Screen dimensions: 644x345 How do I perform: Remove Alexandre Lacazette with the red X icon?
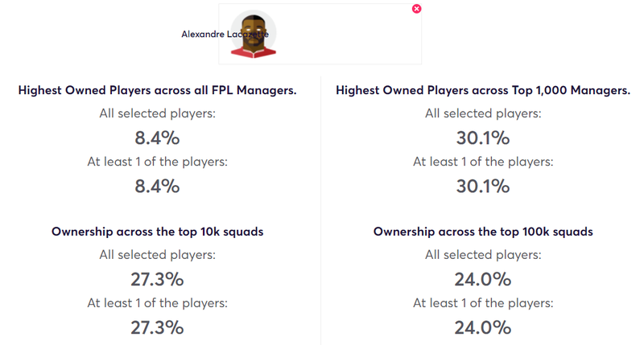point(416,9)
